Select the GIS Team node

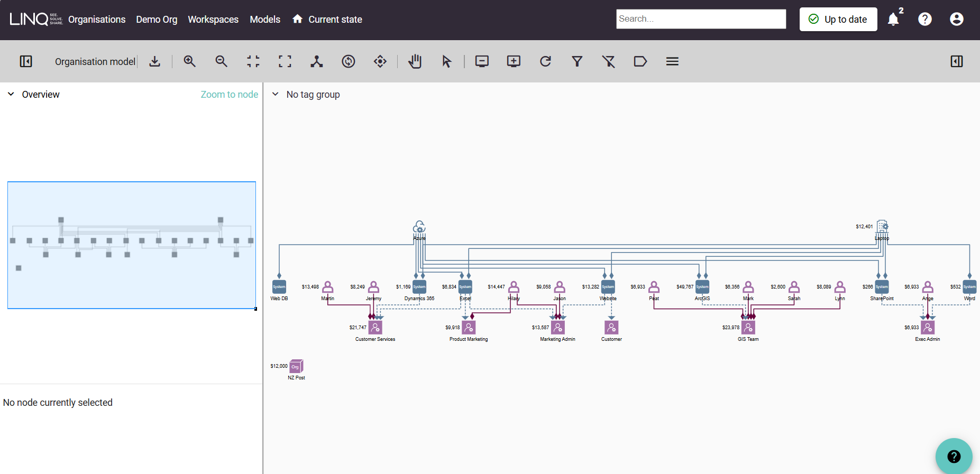[x=748, y=328]
